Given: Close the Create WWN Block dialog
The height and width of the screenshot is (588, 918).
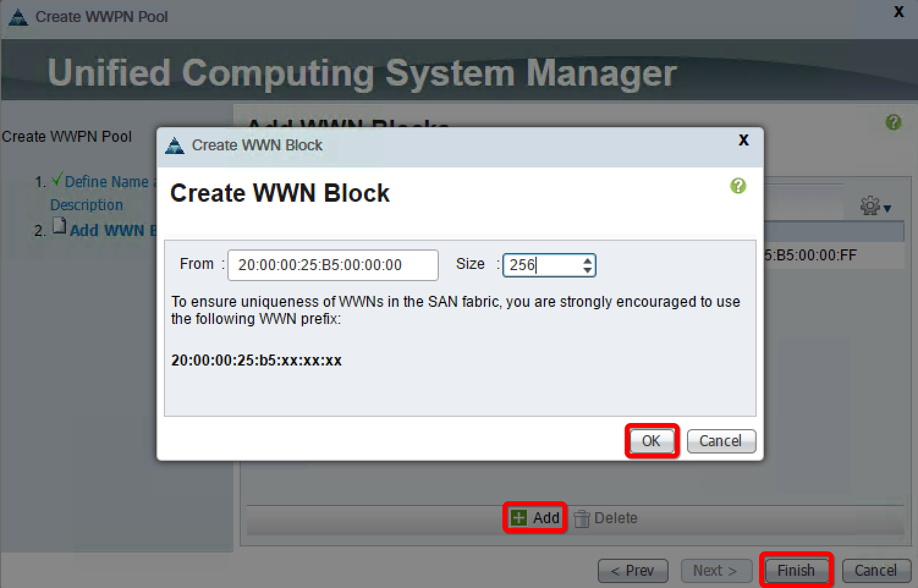Looking at the screenshot, I should (x=743, y=140).
